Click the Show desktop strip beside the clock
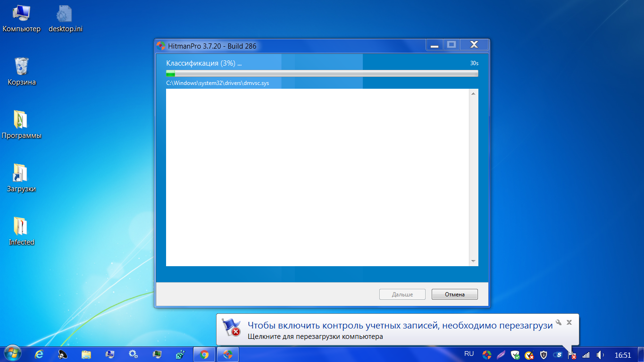Viewport: 644px width, 362px height. 641,354
